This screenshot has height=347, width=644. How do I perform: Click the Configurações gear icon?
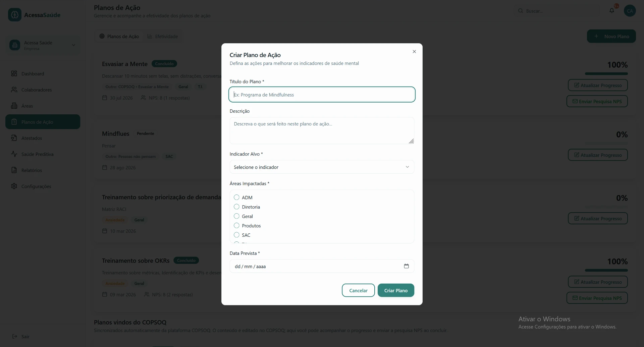[x=14, y=186]
